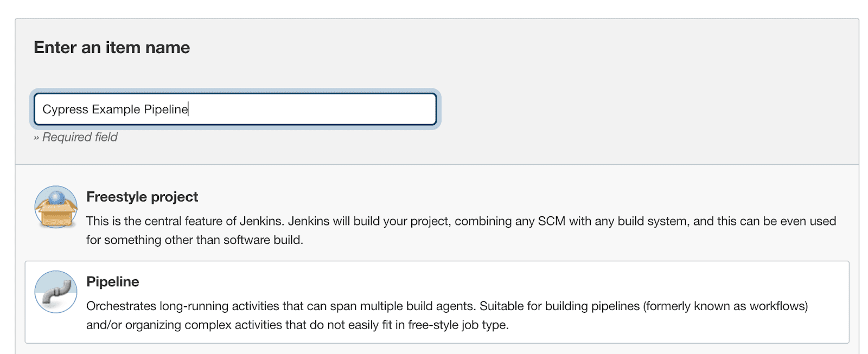Click the Pipeline pipe icon

click(x=56, y=292)
